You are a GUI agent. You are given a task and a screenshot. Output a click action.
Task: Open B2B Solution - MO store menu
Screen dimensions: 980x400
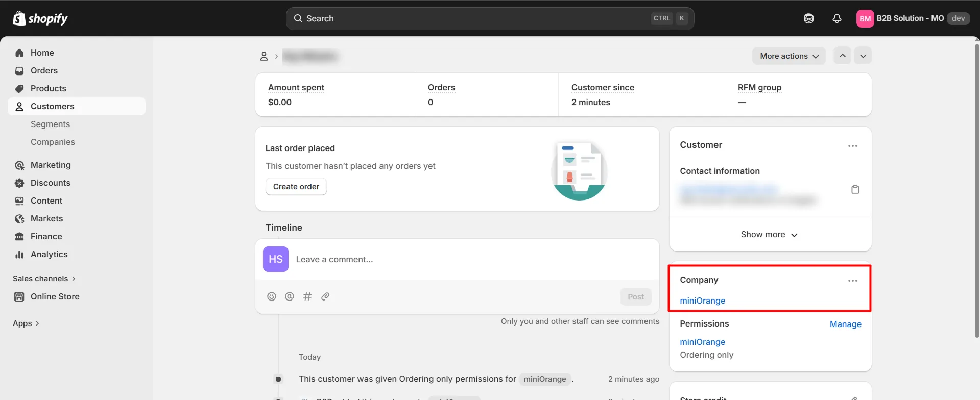click(x=912, y=19)
